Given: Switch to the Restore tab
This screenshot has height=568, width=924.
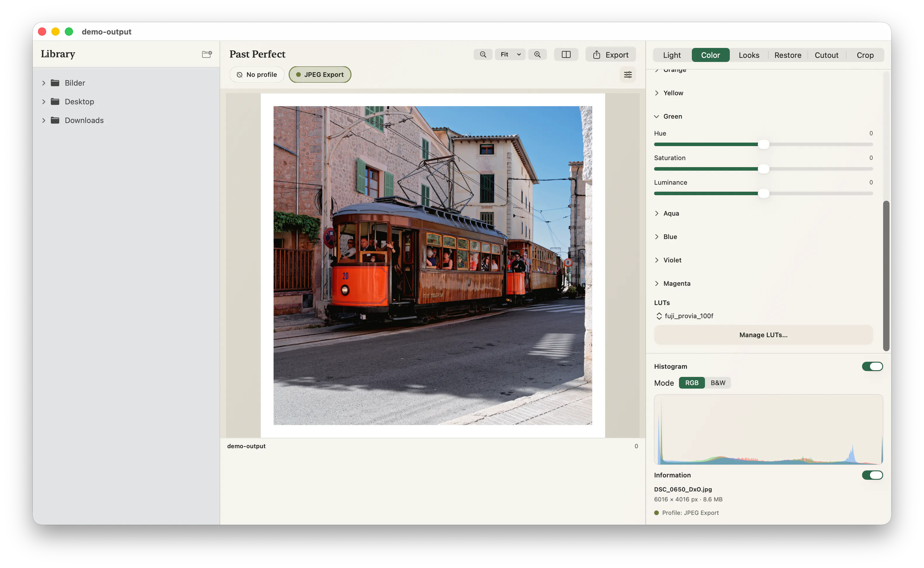Looking at the screenshot, I should (788, 55).
